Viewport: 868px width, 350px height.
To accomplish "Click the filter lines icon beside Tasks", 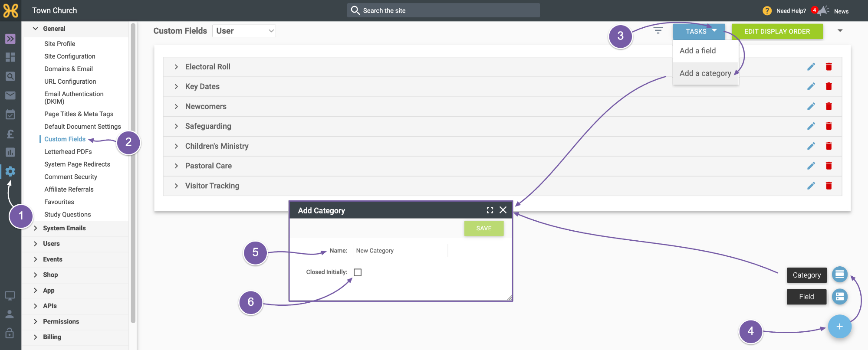I will coord(658,30).
